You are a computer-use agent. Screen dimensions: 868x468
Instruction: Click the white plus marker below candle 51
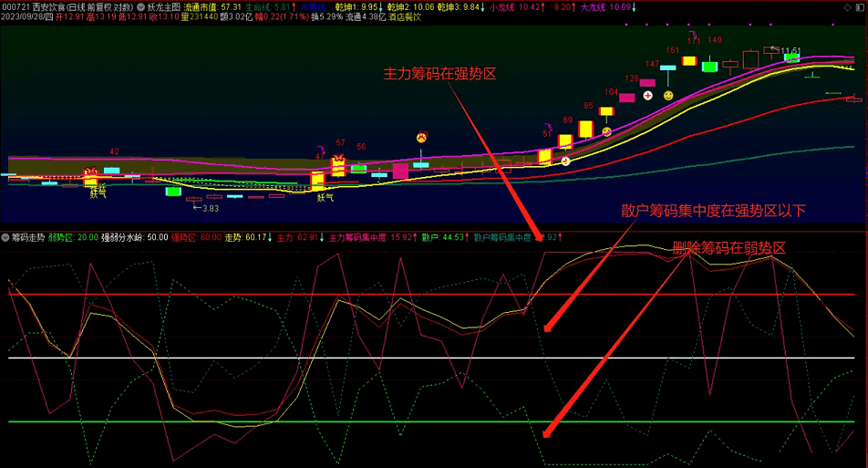tap(565, 161)
